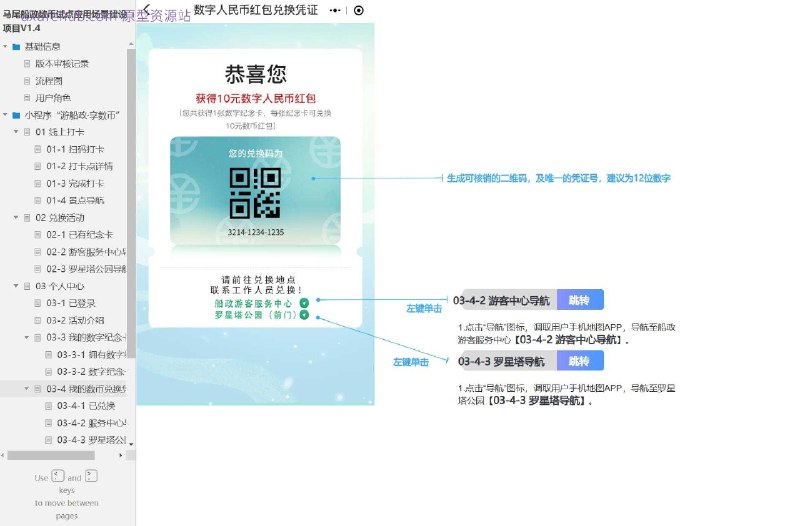The image size is (800, 526).
Task: Click the QR code redemption image
Action: point(255,193)
